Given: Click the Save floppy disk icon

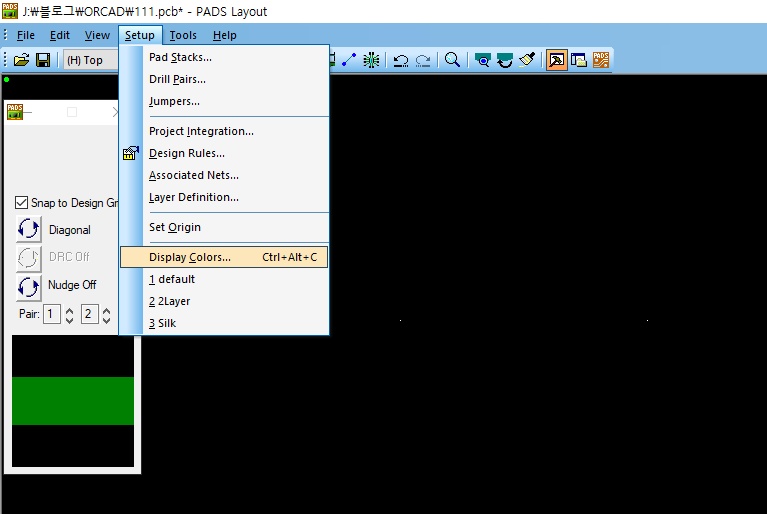Looking at the screenshot, I should (x=43, y=60).
